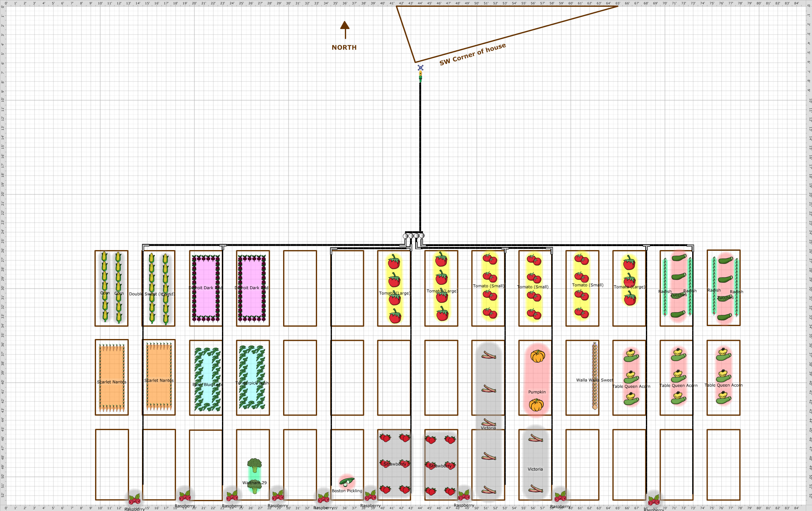Select the leftmost "Scarlet Nantes" label

coord(112,382)
